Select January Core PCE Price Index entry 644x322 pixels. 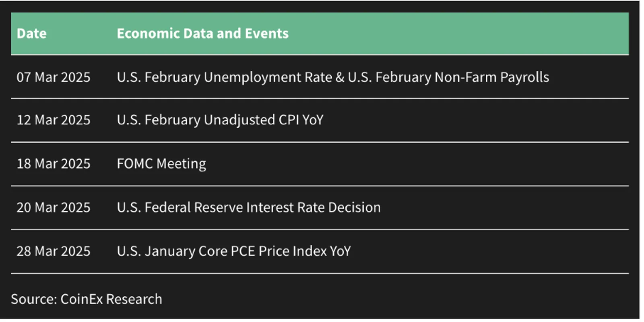click(234, 252)
